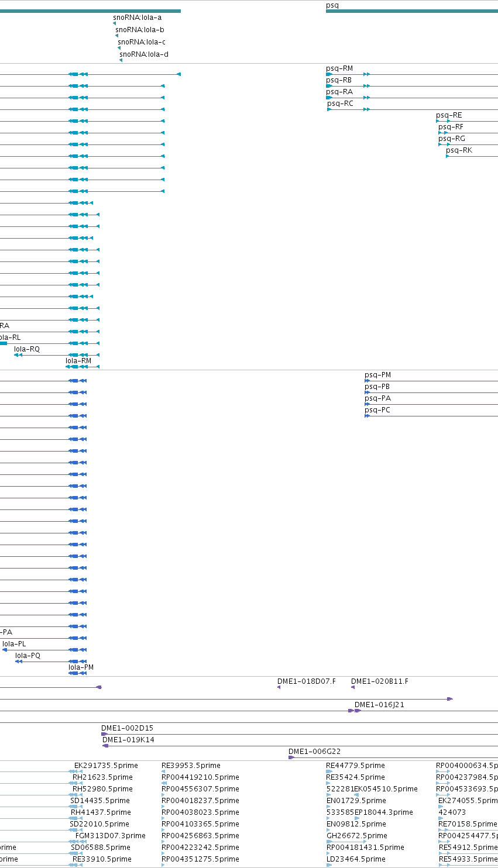
Task: Select EST FCM313D07.3prime
Action: (111, 836)
